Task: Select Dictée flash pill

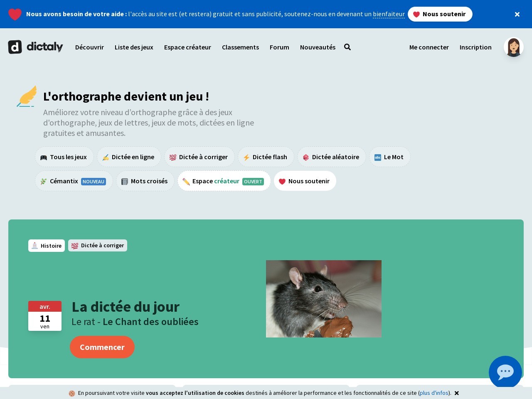Action: click(x=266, y=157)
